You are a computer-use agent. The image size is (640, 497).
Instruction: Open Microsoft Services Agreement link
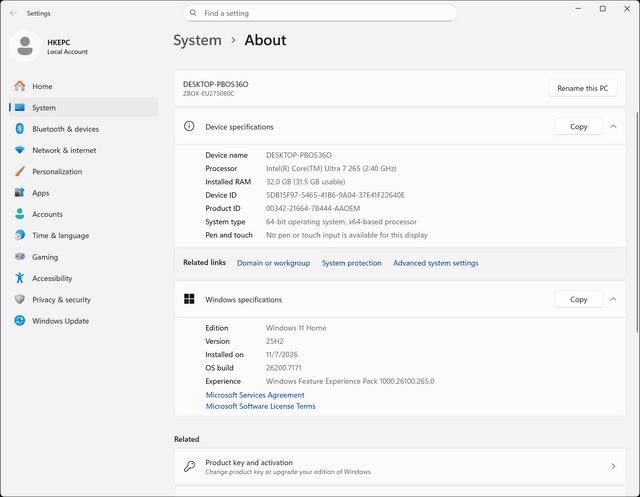pos(255,395)
